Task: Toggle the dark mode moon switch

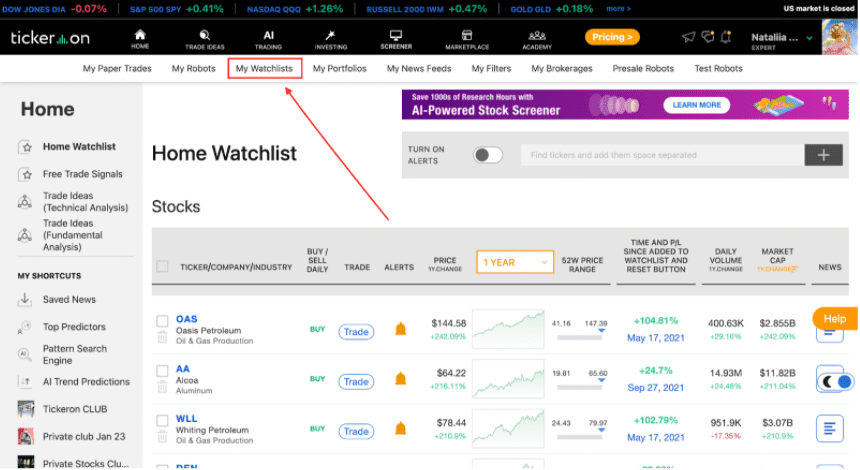Action: tap(835, 381)
